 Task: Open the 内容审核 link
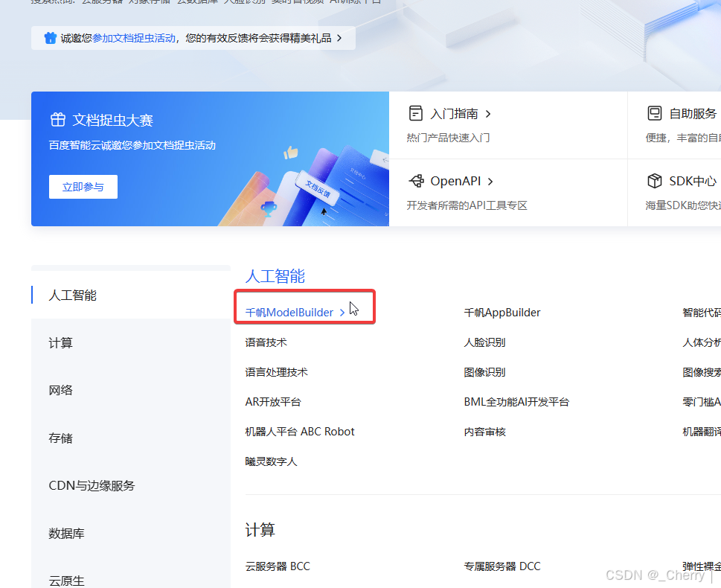[x=484, y=432]
